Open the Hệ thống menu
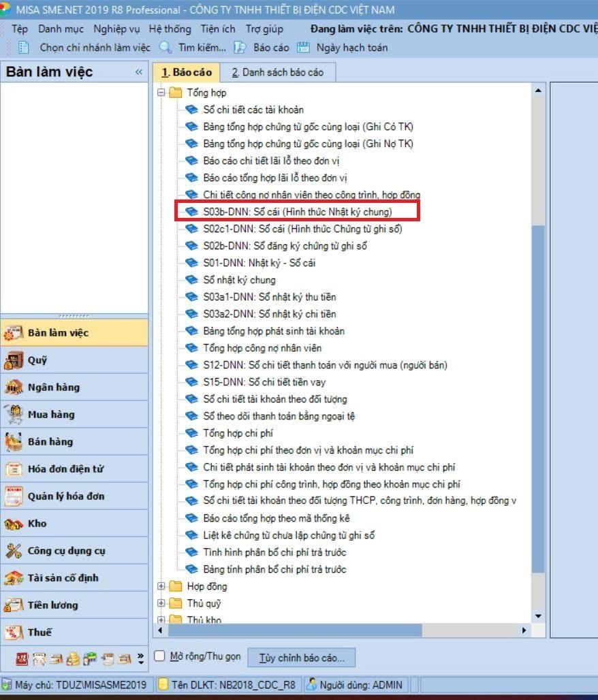Image resolution: width=598 pixels, height=700 pixels. pos(170,29)
